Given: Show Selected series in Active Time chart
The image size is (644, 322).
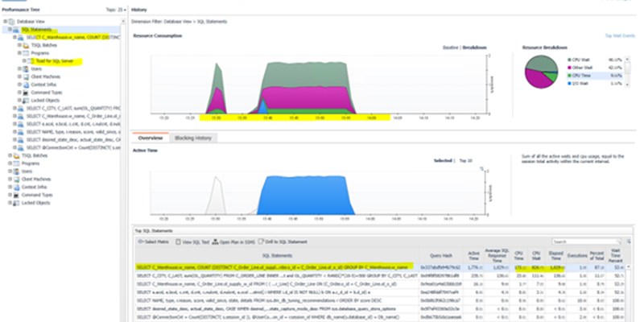Looking at the screenshot, I should coord(444,160).
